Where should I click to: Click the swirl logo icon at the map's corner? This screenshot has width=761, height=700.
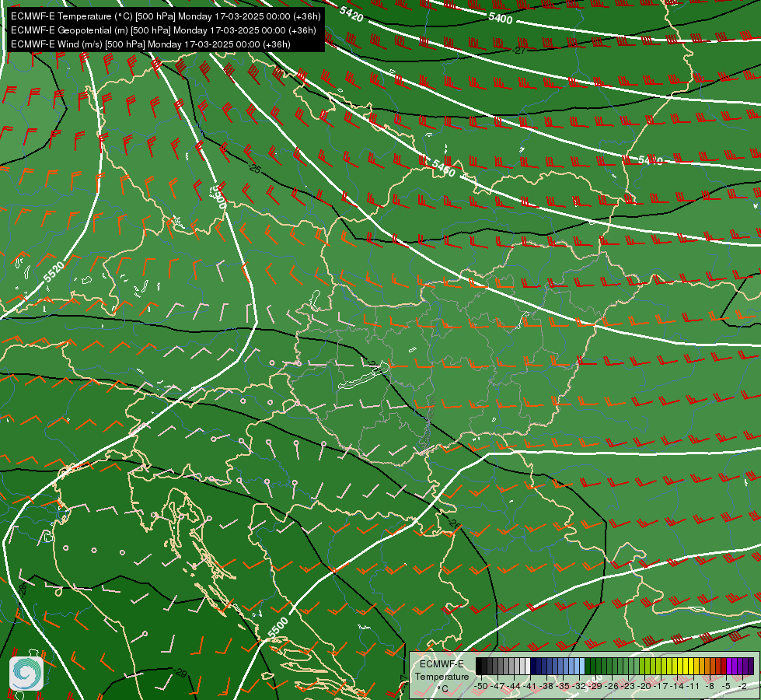click(x=26, y=674)
